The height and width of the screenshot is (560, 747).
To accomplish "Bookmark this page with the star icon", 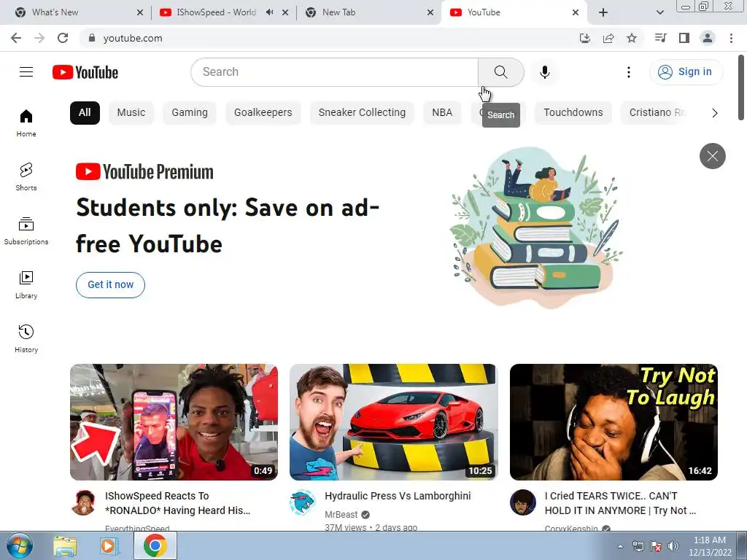I will click(x=632, y=38).
